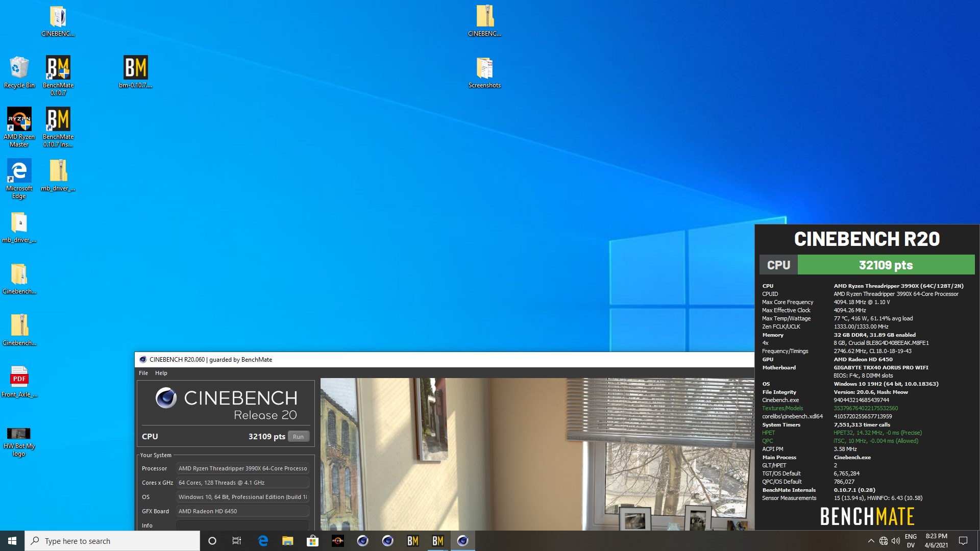980x551 pixels.
Task: Select CINEBENC zip above Screenshots folder
Action: [x=485, y=20]
